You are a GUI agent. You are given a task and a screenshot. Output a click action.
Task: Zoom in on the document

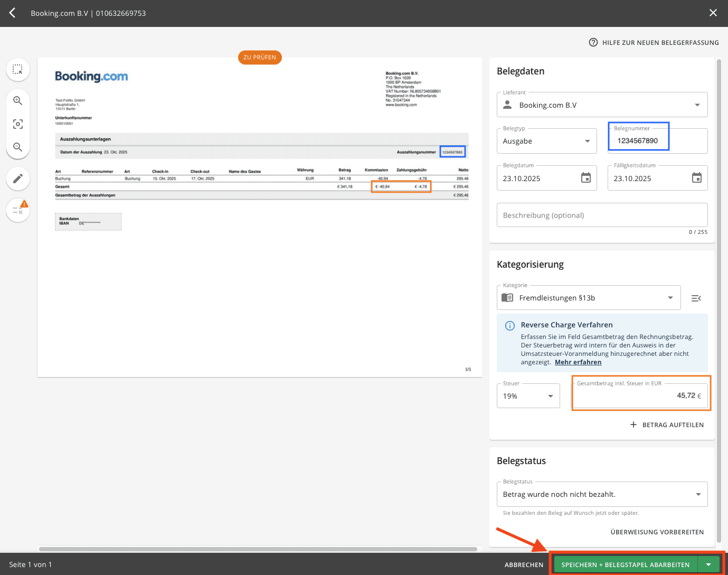18,100
